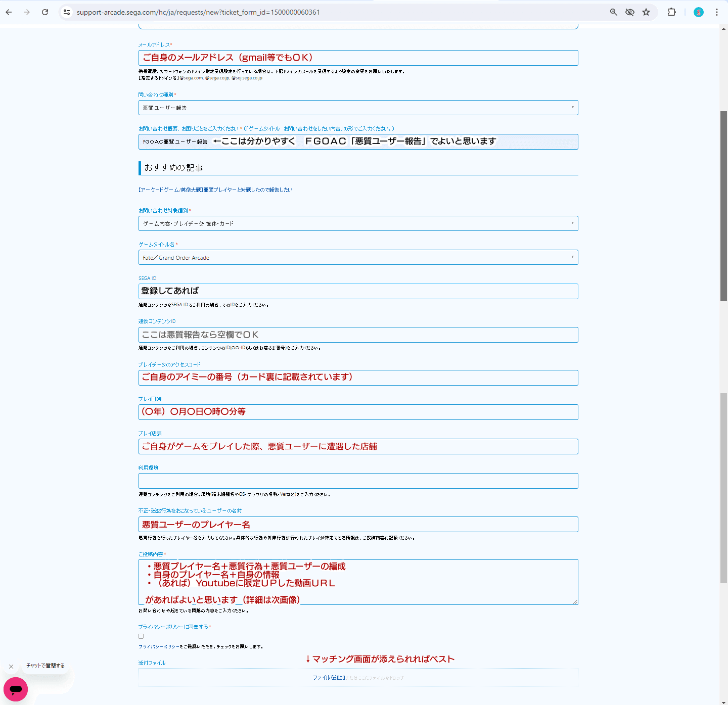Click the チャットで質問する label
728x705 pixels.
[x=45, y=666]
